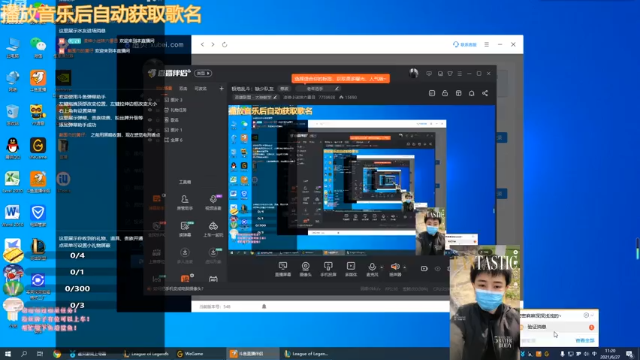640x360 pixels.
Task: Click the lock icon in streaming app header row
Action: tap(445, 93)
